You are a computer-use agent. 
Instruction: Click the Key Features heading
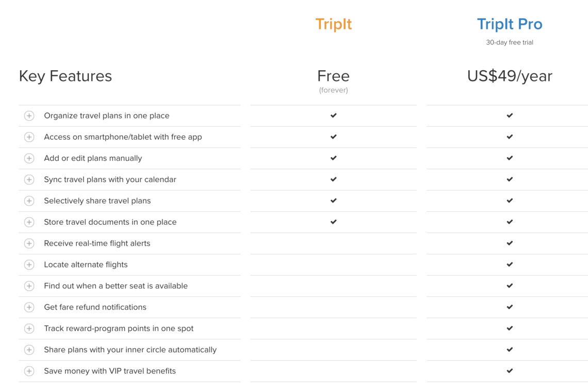pyautogui.click(x=65, y=76)
